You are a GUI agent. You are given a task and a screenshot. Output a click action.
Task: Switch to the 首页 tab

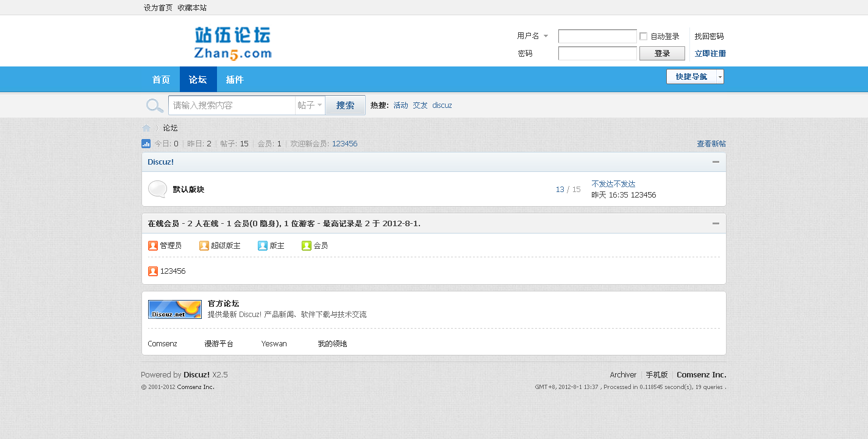[x=160, y=79]
